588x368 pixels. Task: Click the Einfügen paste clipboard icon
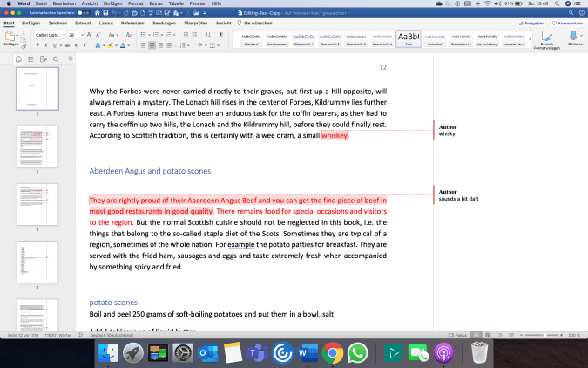coord(11,37)
